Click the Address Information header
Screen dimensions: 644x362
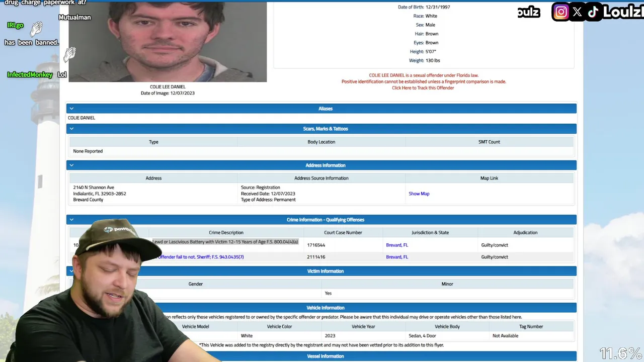coord(321,165)
